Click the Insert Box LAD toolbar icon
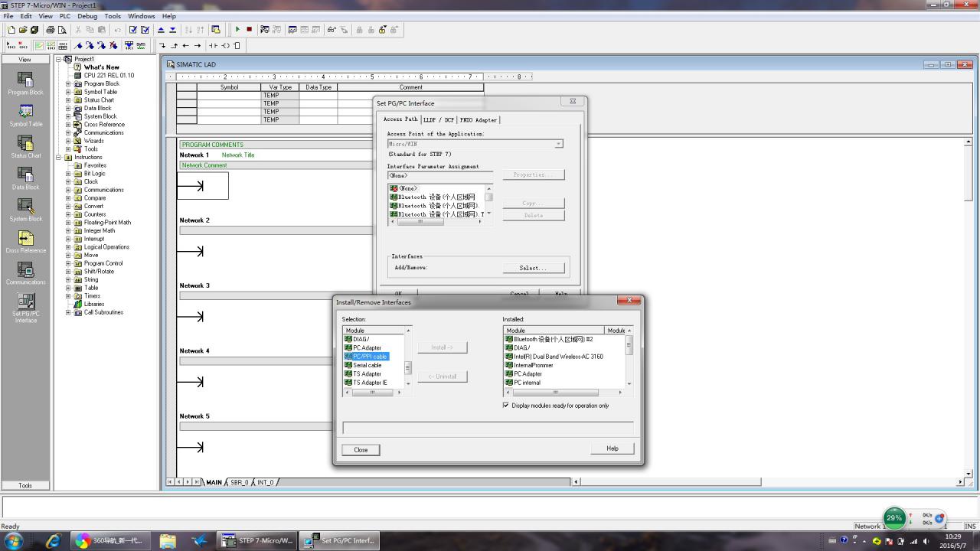Screen dimensions: 980x551 [x=237, y=45]
